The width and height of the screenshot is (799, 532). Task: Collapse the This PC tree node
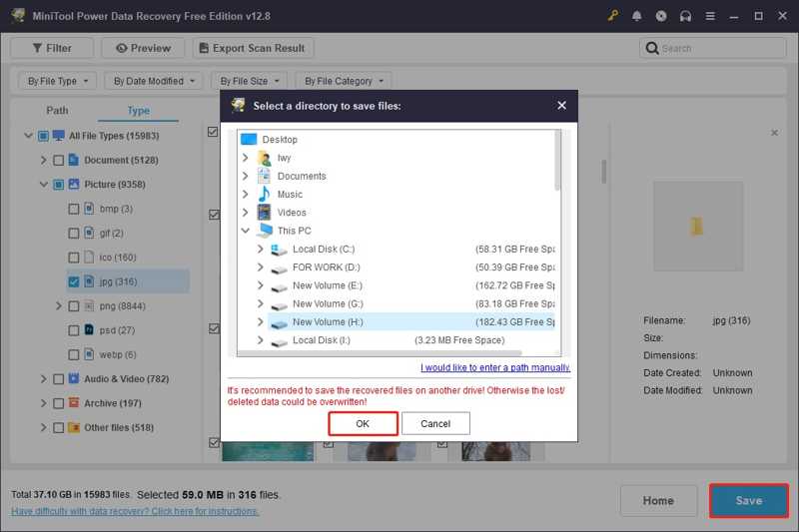245,231
